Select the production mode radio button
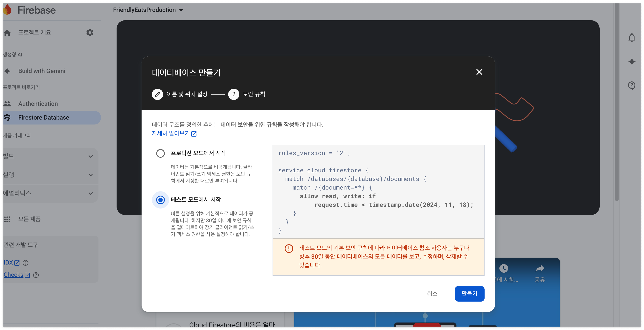 (161, 153)
